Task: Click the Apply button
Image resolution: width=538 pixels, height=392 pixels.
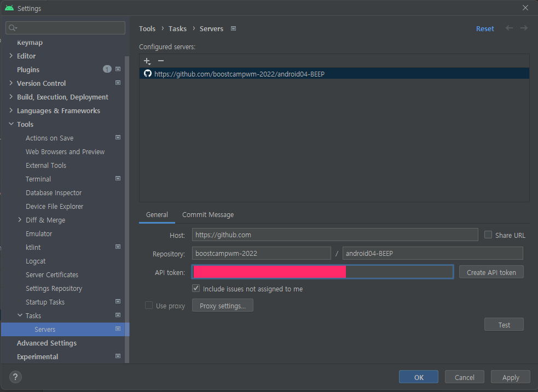Action: pyautogui.click(x=511, y=377)
